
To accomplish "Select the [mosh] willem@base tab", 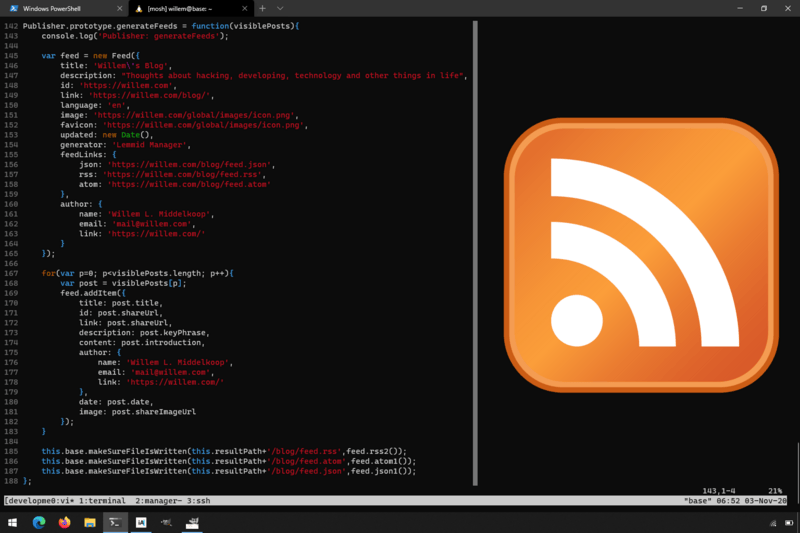I will [x=190, y=8].
